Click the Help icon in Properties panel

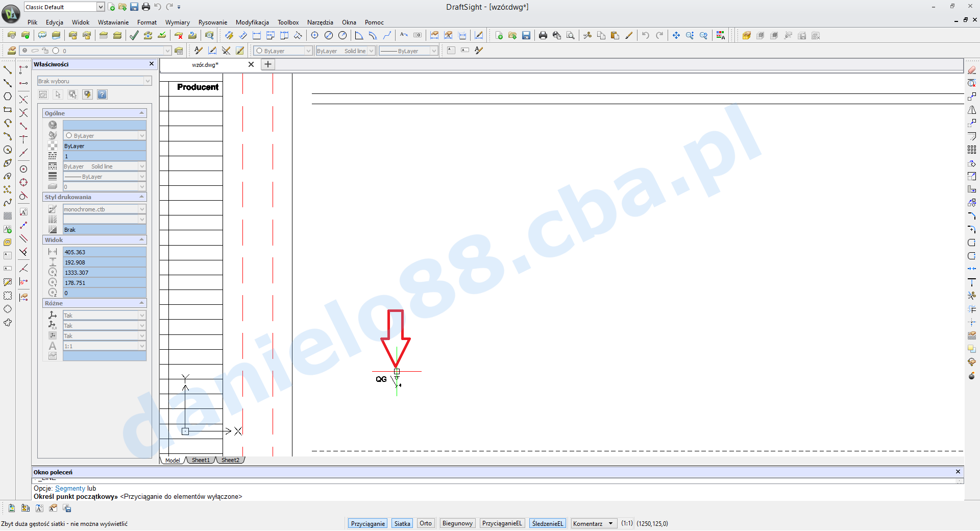click(102, 94)
